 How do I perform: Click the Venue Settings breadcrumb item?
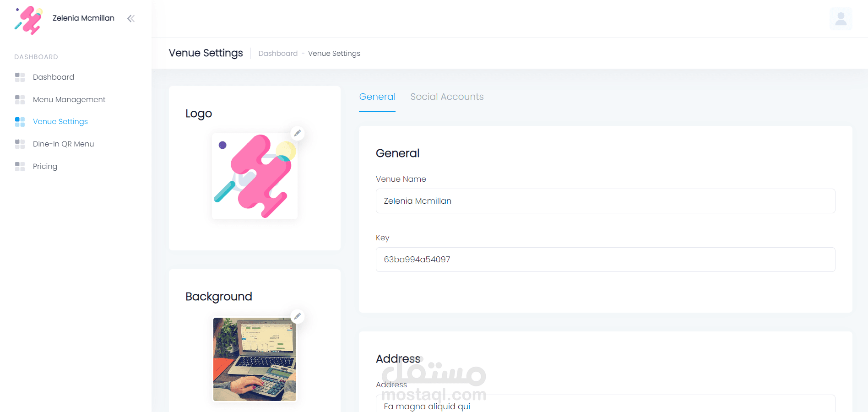(334, 54)
